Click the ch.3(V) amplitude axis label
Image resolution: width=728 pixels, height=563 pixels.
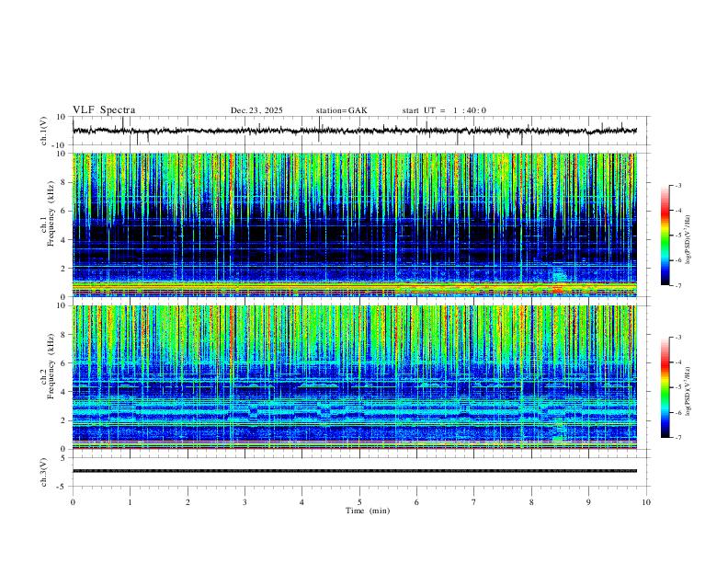pos(44,472)
